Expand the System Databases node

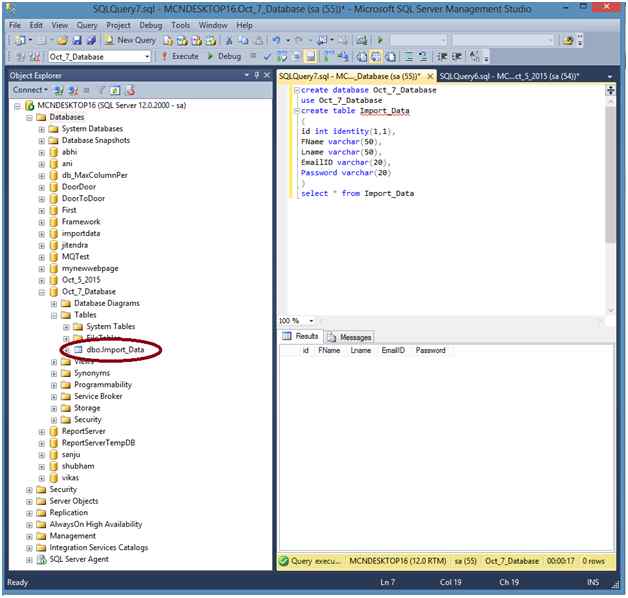click(41, 129)
